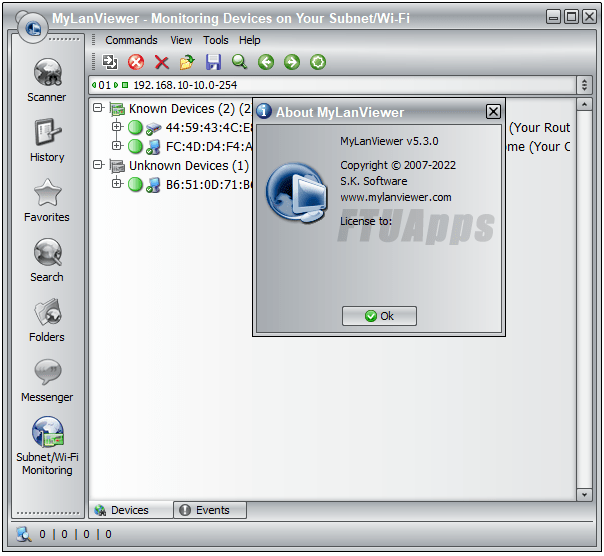Click the green forward arrow toolbar icon
Screen dimensions: 604x556
point(292,62)
